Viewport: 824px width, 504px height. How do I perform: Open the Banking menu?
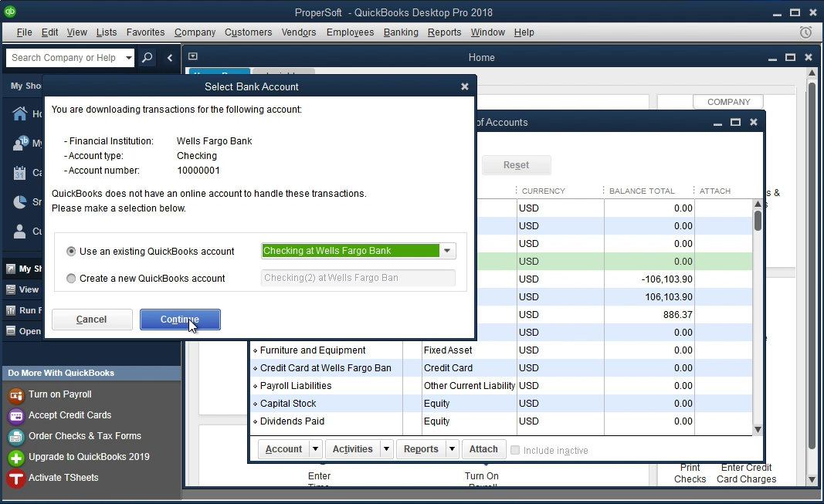click(x=401, y=32)
